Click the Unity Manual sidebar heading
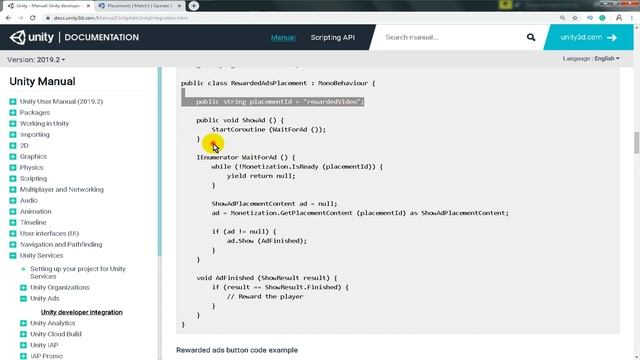 coord(42,82)
